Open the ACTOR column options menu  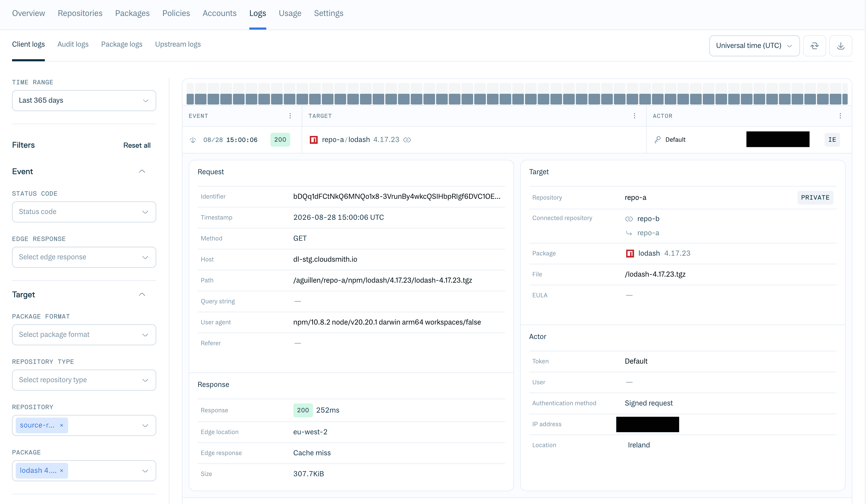[x=840, y=116]
